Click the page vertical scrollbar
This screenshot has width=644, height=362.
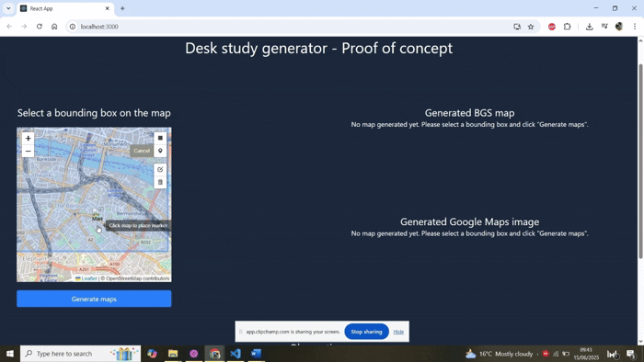[x=640, y=161]
